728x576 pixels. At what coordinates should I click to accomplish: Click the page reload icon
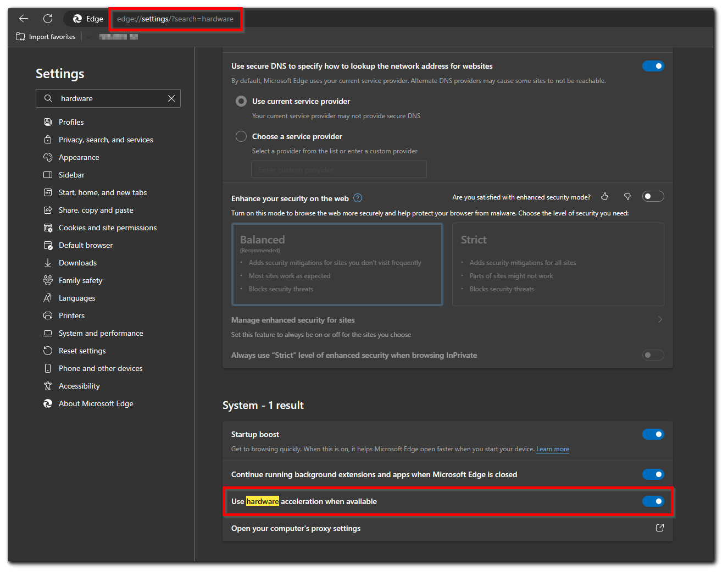pyautogui.click(x=48, y=18)
